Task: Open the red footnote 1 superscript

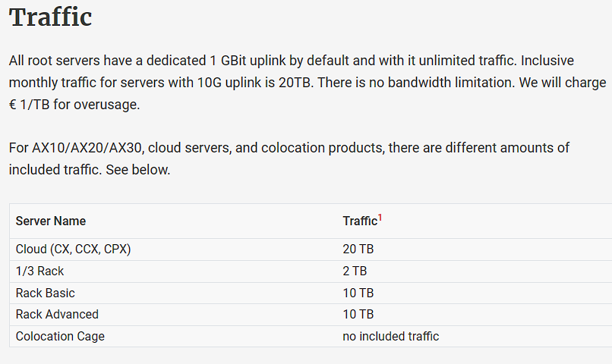Action: [380, 218]
